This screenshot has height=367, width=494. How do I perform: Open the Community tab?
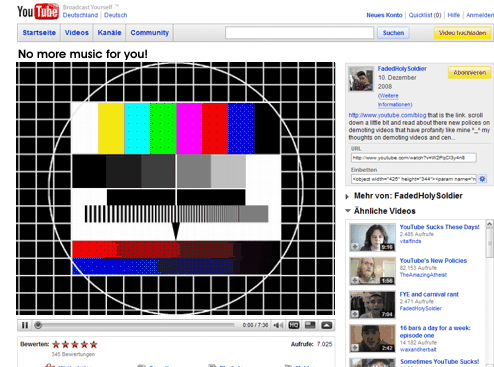point(150,33)
